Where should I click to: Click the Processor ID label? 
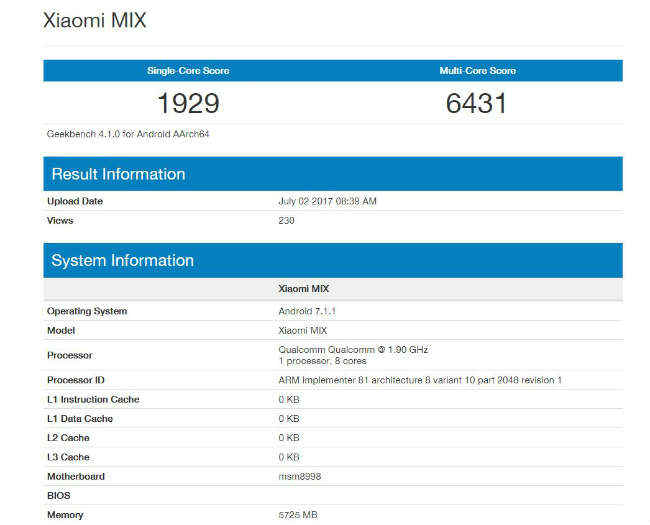coord(76,380)
